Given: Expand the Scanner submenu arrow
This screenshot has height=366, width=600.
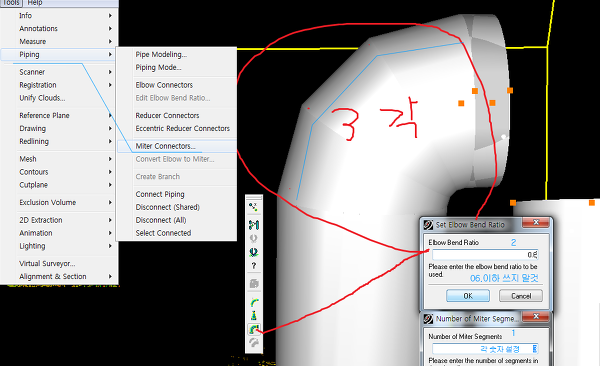Looking at the screenshot, I should tap(110, 72).
